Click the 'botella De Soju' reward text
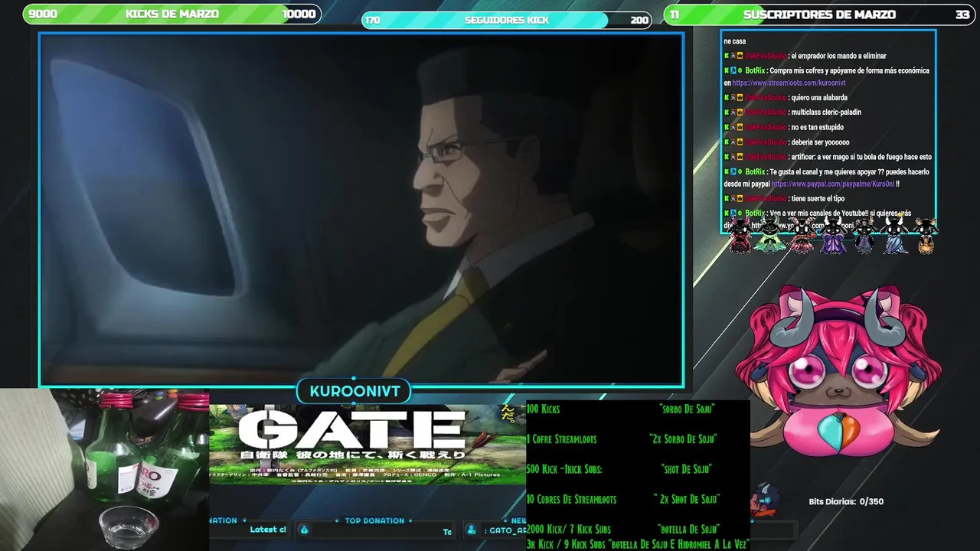 coord(688,529)
